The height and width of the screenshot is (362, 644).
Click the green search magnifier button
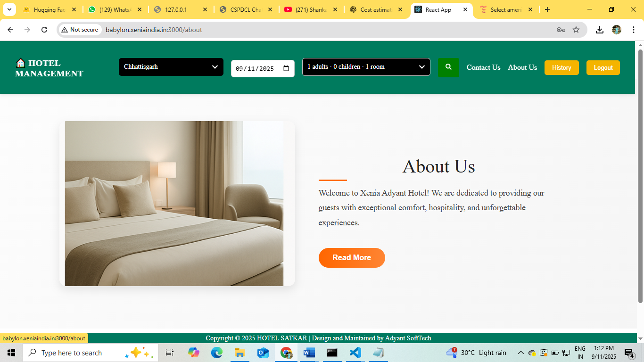click(448, 67)
